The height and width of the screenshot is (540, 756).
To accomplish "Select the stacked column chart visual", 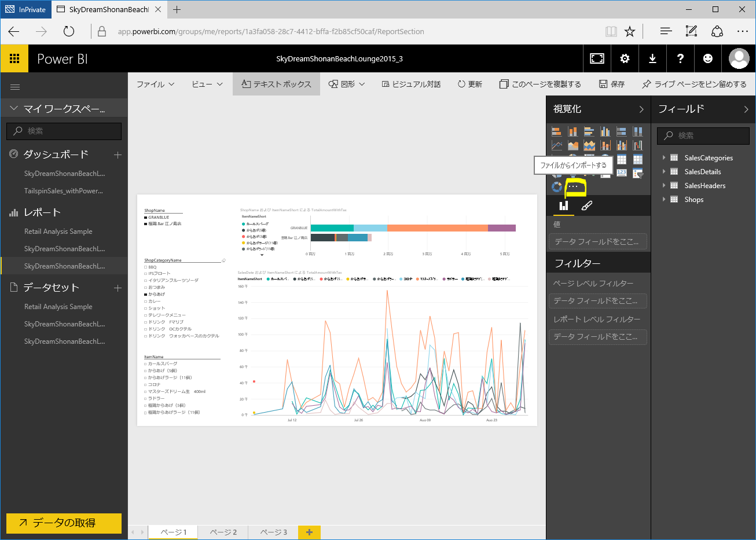I will [x=573, y=131].
